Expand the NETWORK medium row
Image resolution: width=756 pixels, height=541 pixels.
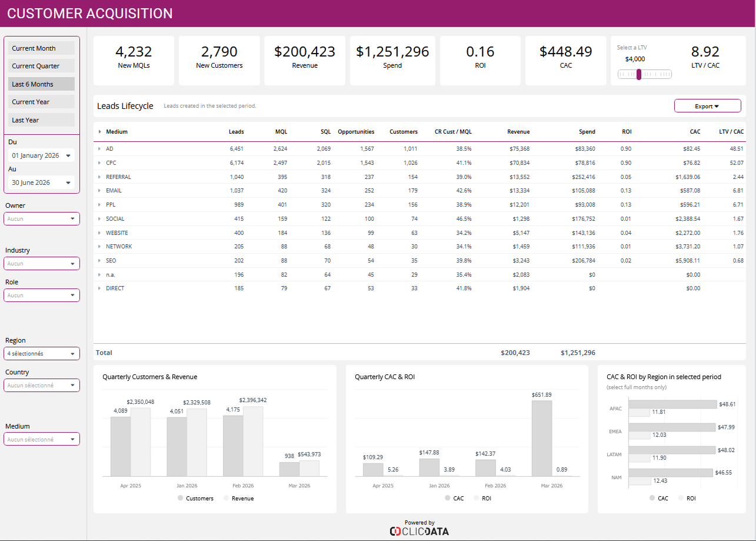point(100,246)
